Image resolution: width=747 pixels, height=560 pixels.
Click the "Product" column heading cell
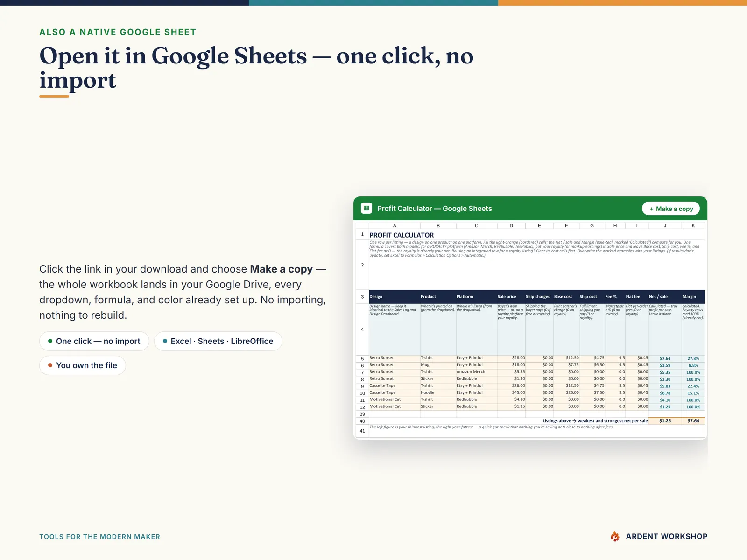438,297
